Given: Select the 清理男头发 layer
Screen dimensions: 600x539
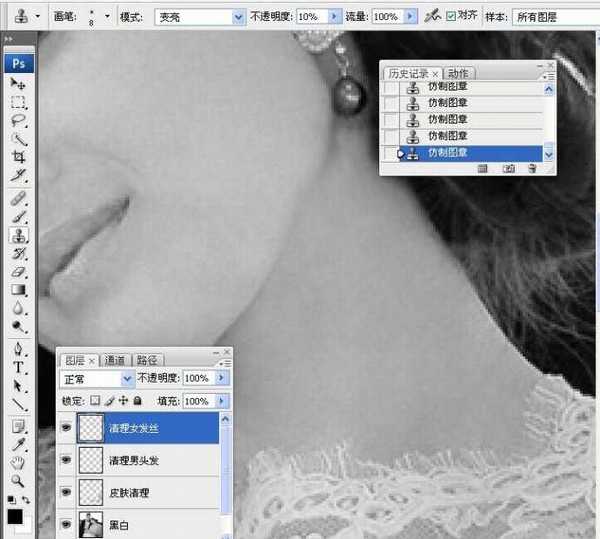Looking at the screenshot, I should (x=150, y=460).
